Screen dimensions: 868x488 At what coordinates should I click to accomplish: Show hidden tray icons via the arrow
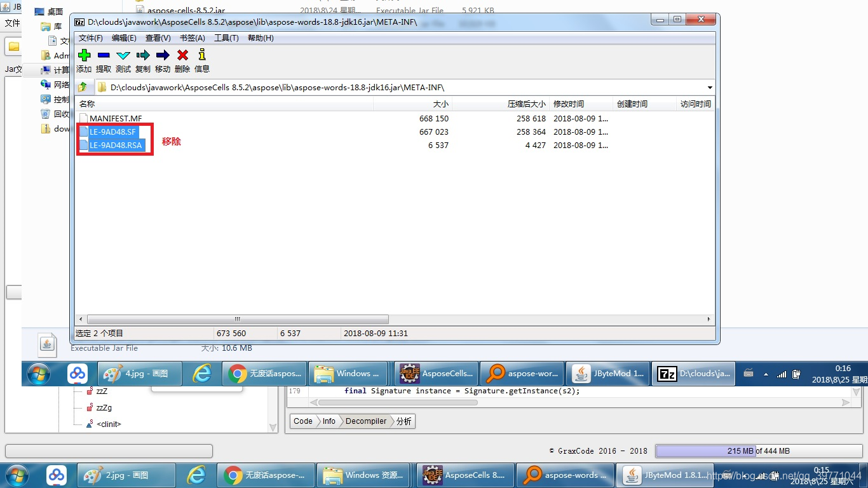(x=766, y=374)
